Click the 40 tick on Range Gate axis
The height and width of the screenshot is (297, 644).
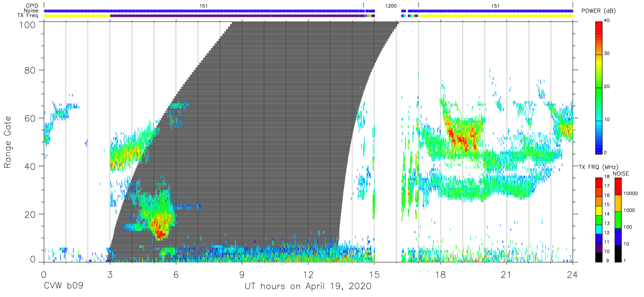point(30,166)
